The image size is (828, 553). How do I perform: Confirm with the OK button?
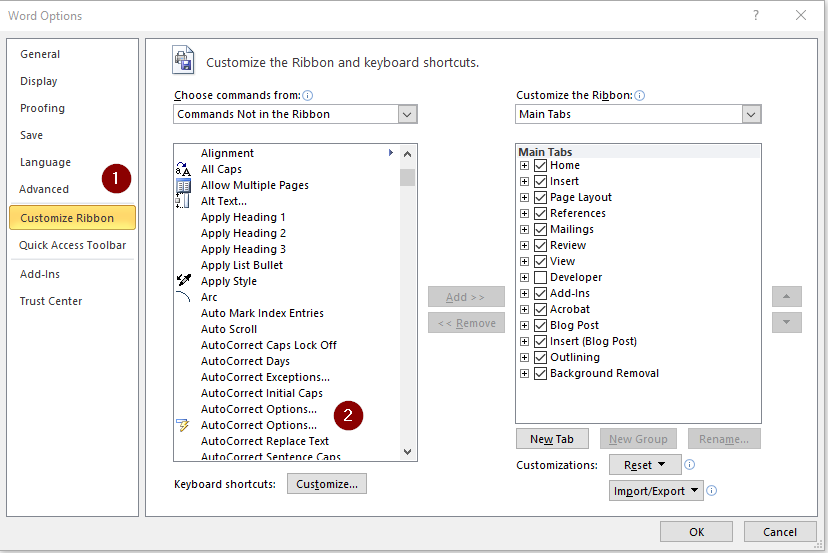[696, 531]
